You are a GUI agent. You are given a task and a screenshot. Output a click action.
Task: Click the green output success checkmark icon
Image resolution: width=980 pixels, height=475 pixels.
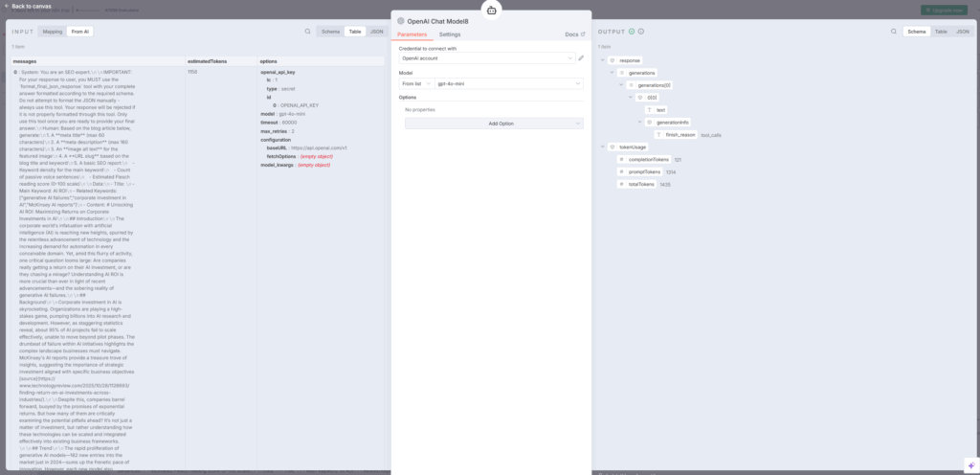[631, 32]
